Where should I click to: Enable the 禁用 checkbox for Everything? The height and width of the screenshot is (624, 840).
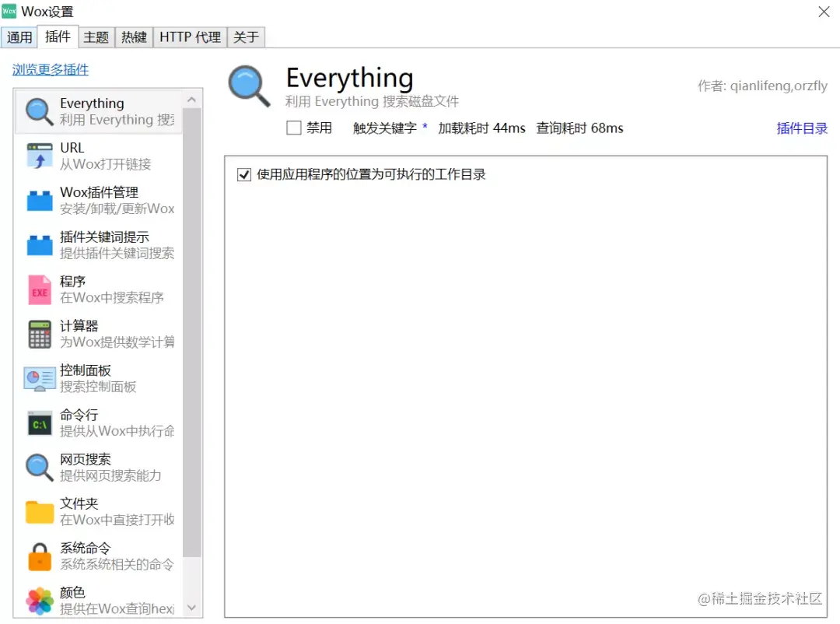[x=292, y=128]
